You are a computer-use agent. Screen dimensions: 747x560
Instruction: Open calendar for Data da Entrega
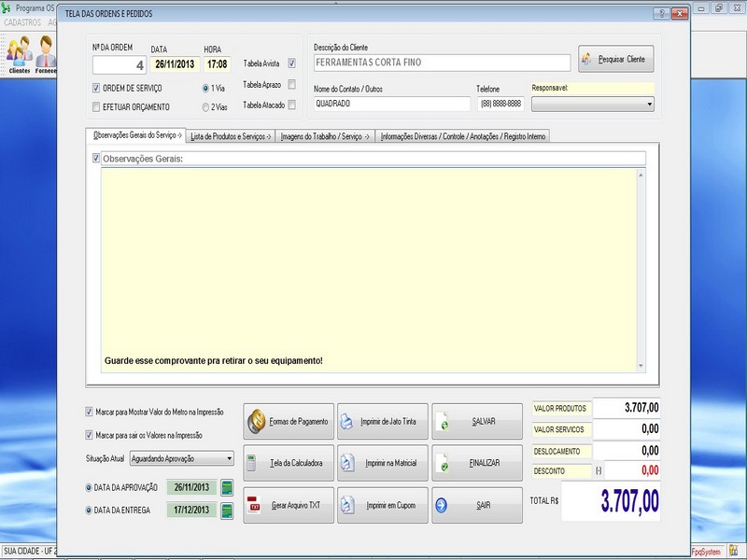226,510
